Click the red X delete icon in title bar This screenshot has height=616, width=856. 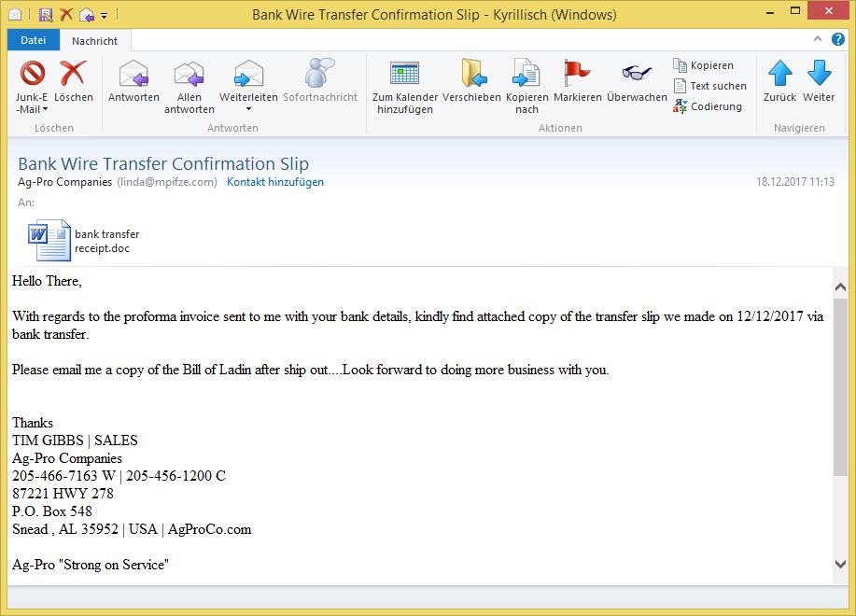66,14
